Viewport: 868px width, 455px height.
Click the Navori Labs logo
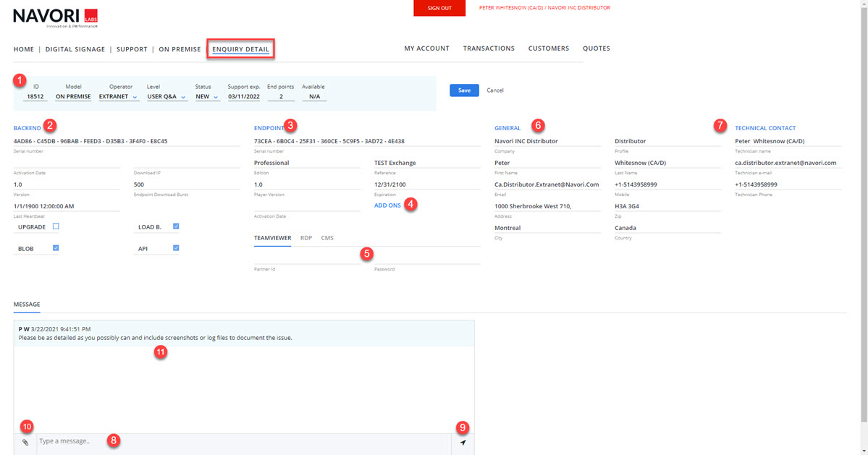coord(56,17)
